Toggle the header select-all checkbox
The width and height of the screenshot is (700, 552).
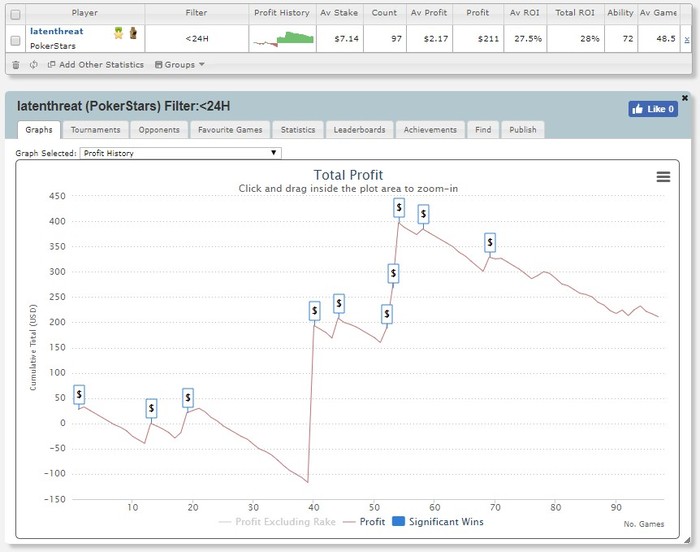coord(15,15)
